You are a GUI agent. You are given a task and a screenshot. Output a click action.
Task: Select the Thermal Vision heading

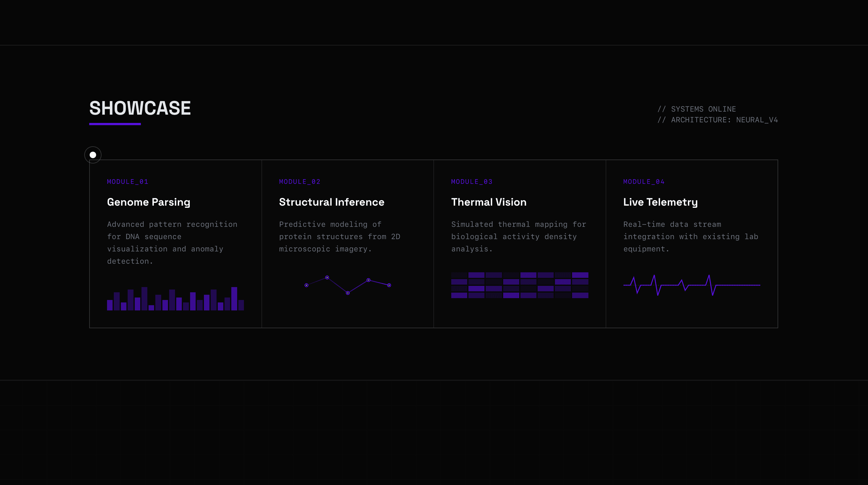point(488,202)
